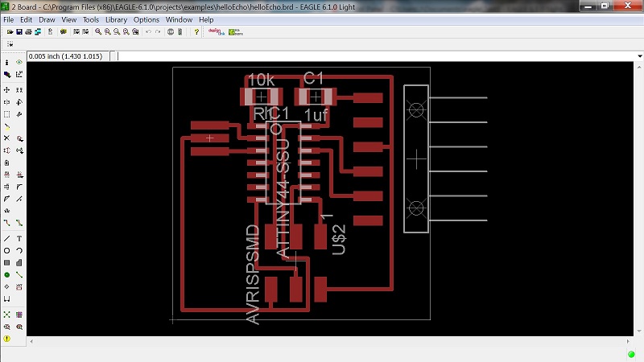Open the Library menu
This screenshot has width=644, height=362.
pyautogui.click(x=116, y=19)
